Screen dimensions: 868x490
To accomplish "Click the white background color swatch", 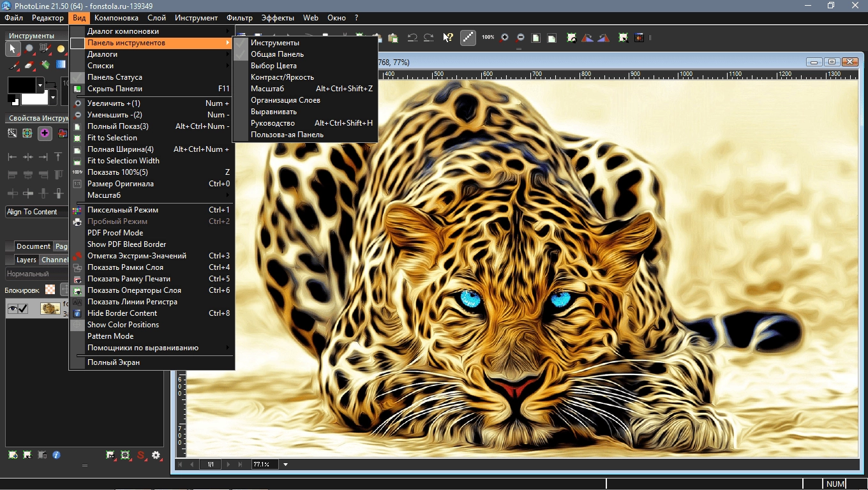I will tap(35, 98).
